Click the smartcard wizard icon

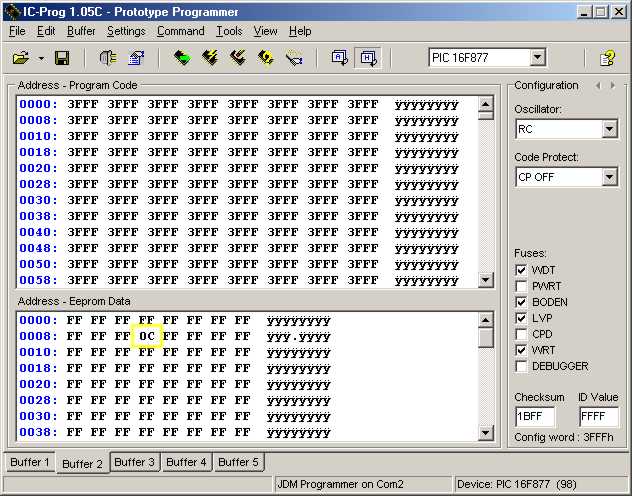point(294,59)
